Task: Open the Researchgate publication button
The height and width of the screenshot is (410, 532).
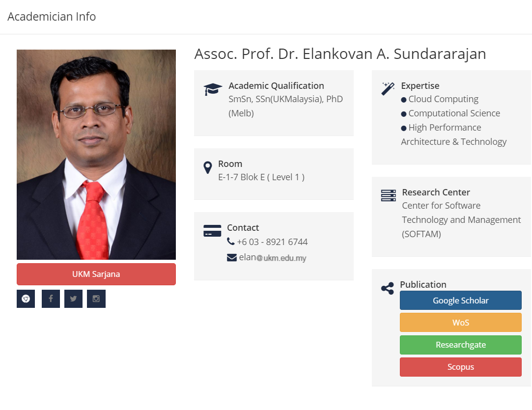Action: pyautogui.click(x=461, y=345)
